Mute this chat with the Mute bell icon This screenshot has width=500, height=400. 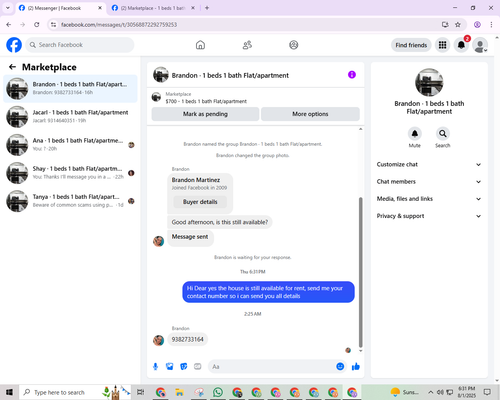[x=415, y=134]
